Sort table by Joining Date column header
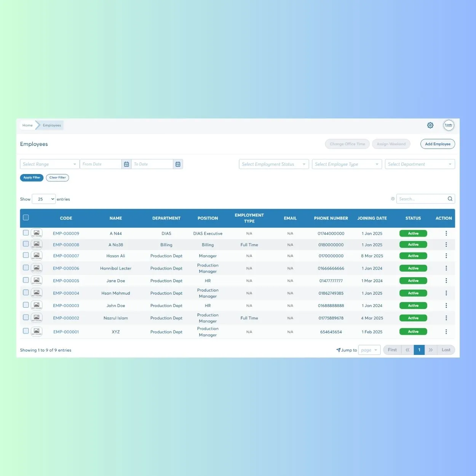The image size is (476, 476). click(372, 218)
